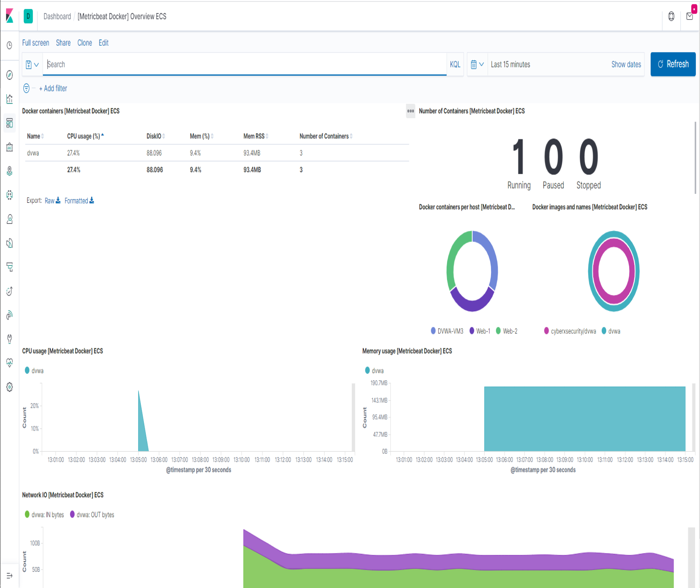Click the teal dvwa legend color dot

click(26, 370)
